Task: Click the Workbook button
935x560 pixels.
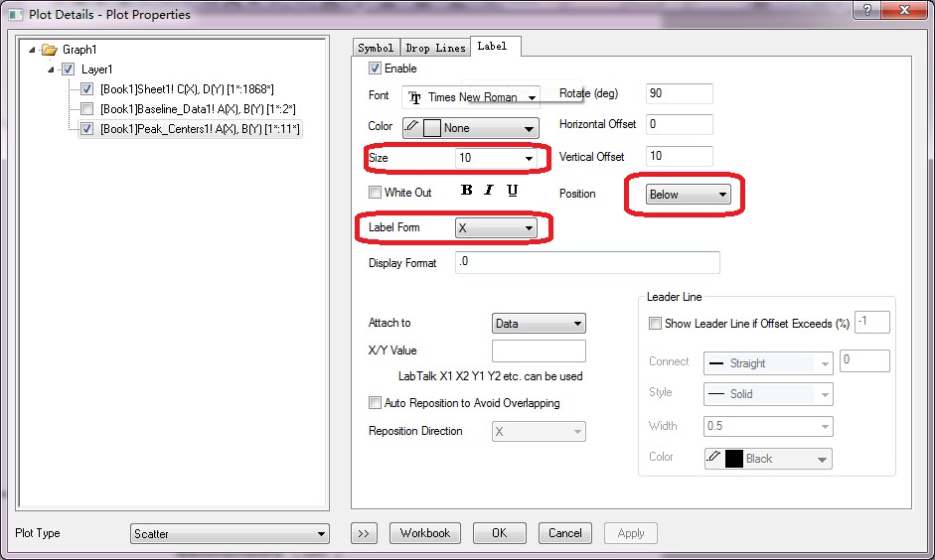Action: point(425,533)
